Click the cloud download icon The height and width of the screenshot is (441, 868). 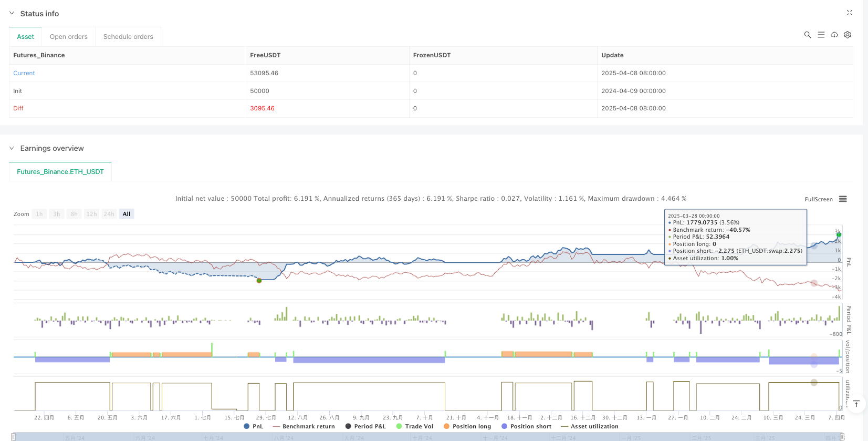[x=834, y=35]
